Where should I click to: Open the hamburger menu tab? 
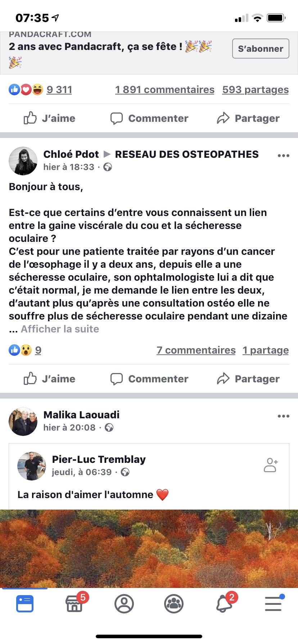click(x=274, y=604)
